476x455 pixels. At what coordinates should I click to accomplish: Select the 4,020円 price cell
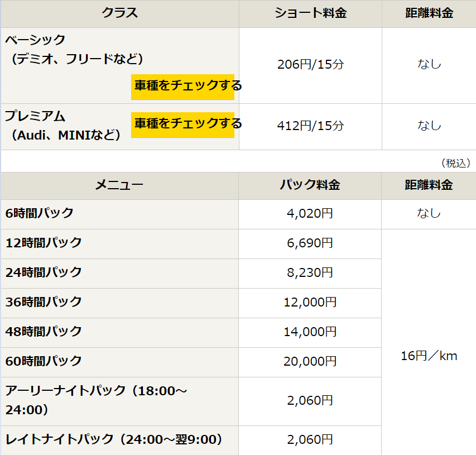pyautogui.click(x=310, y=213)
